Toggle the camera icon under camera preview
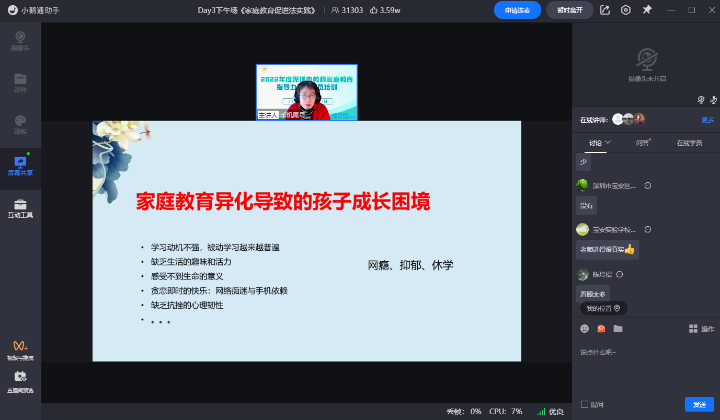Screen dimensions: 720x420 (x=701, y=99)
